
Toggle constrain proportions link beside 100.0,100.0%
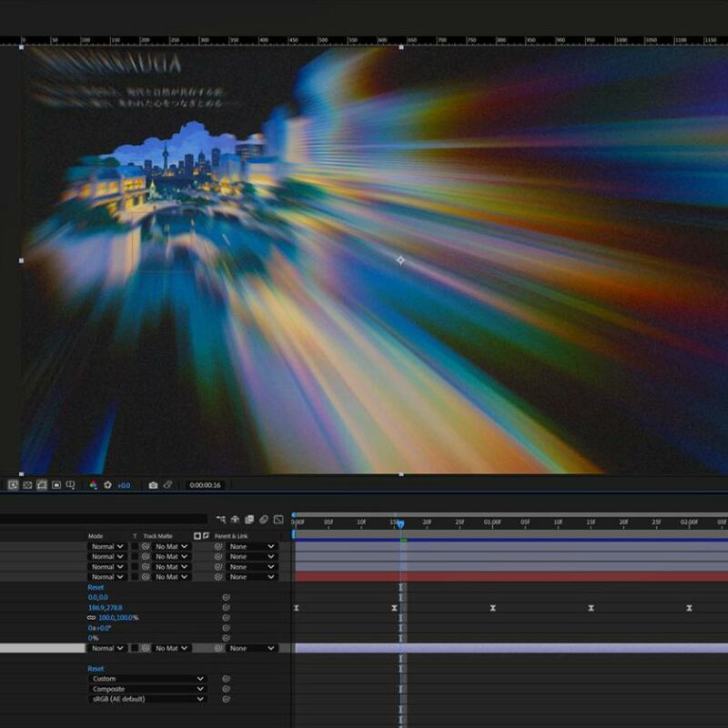91,618
